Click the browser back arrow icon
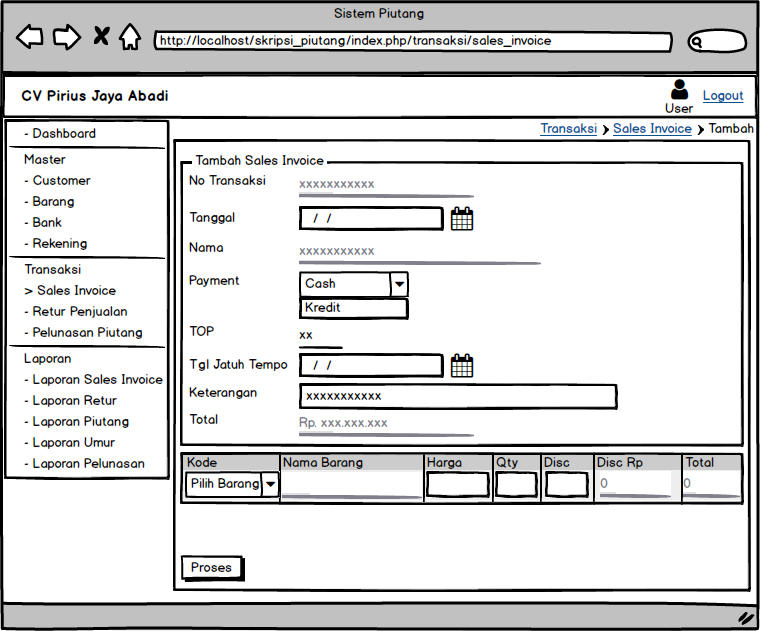Image resolution: width=760 pixels, height=631 pixels. click(x=30, y=37)
